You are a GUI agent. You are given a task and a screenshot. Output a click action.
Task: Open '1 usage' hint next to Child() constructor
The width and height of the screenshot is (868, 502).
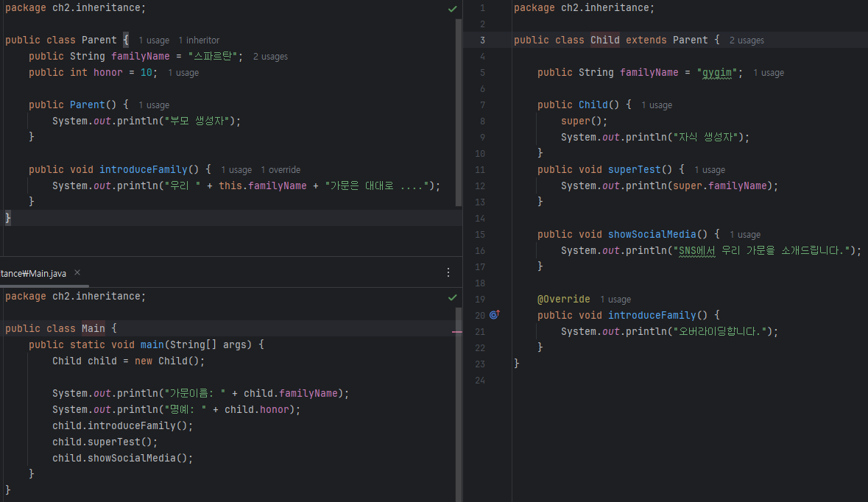[x=657, y=105]
